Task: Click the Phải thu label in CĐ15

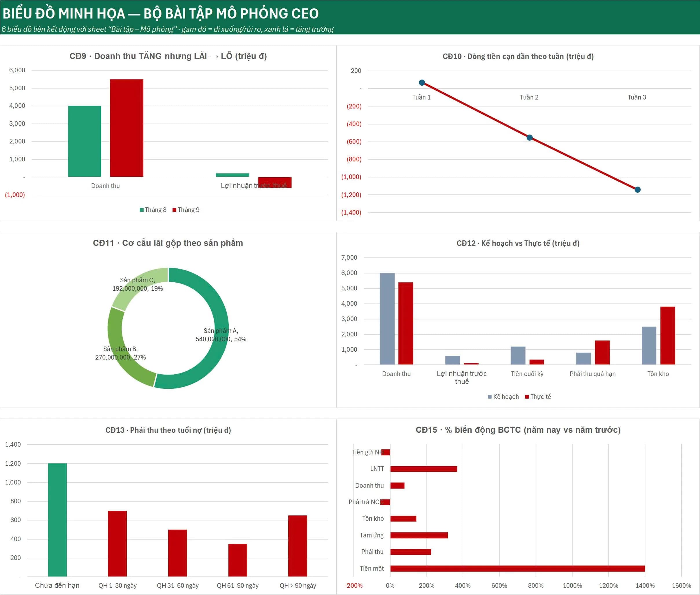Action: point(372,552)
